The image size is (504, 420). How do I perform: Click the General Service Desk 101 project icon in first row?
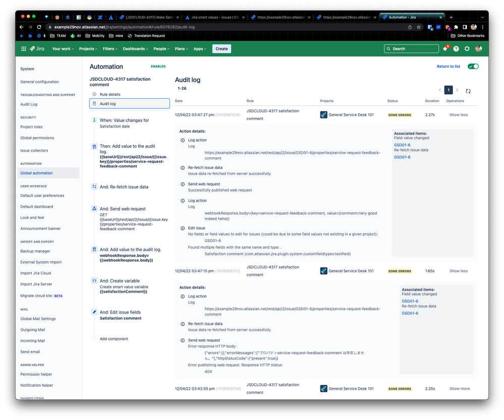(x=324, y=115)
